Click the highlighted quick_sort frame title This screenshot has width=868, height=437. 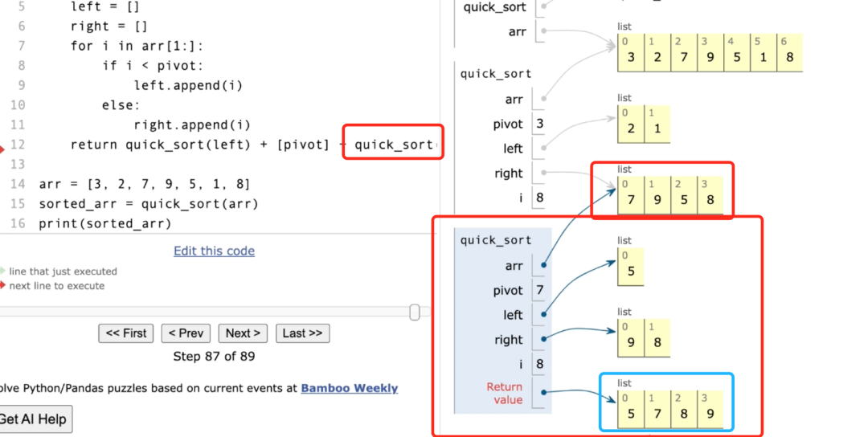[x=495, y=240]
